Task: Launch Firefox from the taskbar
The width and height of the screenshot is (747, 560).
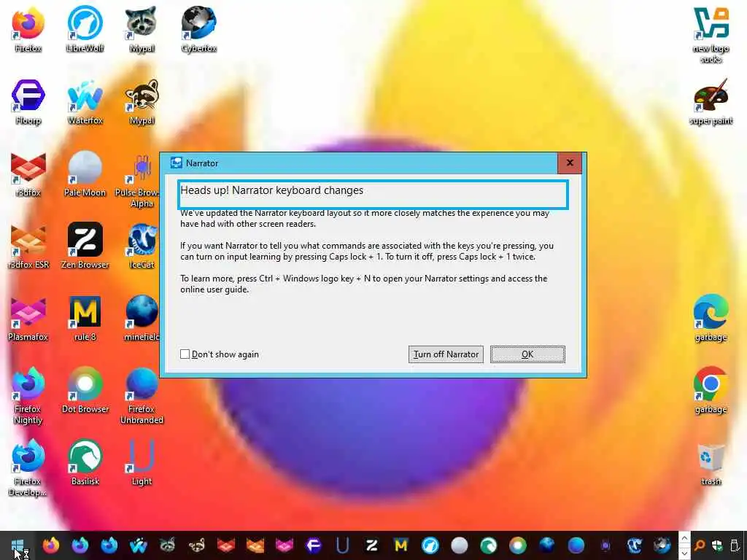Action: [51, 545]
